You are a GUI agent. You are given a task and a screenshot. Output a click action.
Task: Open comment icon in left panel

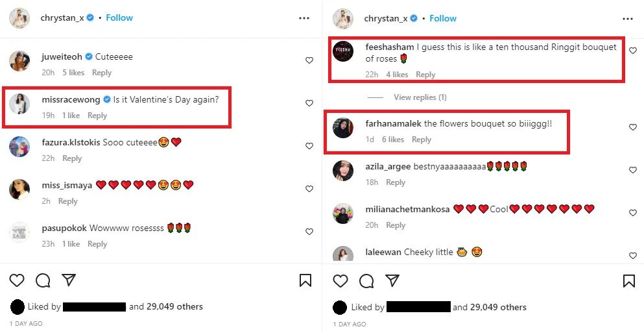pyautogui.click(x=43, y=280)
